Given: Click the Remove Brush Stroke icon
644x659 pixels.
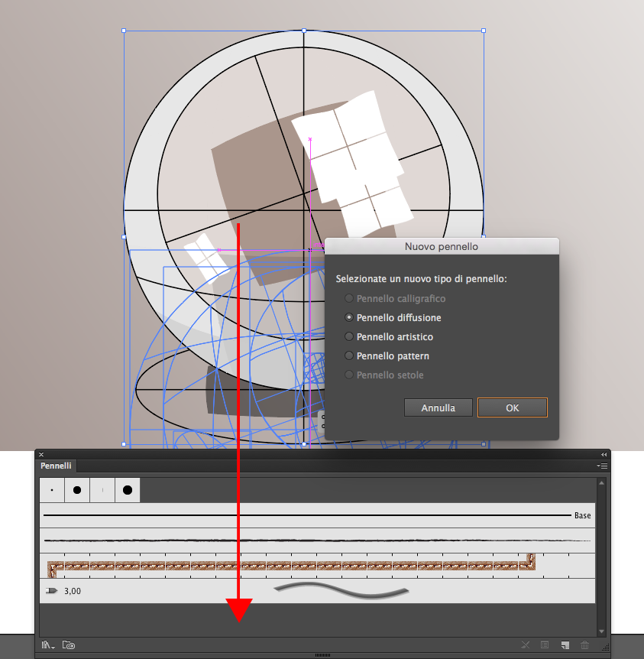Looking at the screenshot, I should [x=525, y=644].
